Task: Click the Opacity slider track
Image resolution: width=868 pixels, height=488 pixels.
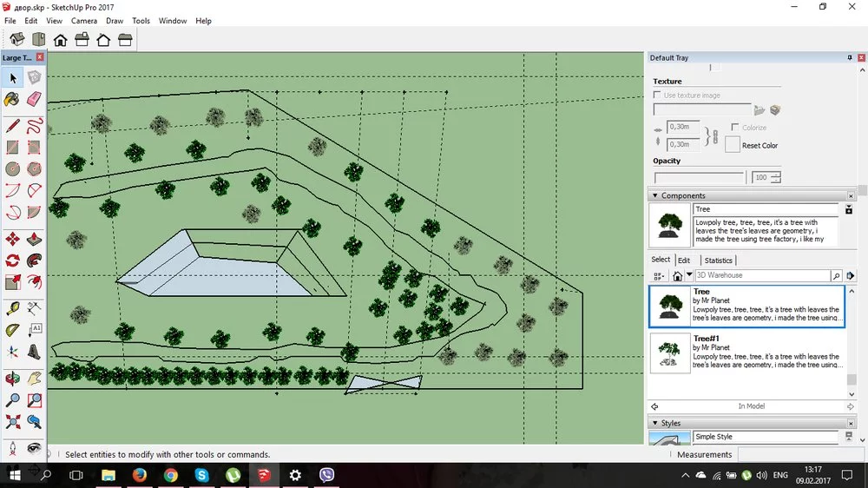Action: tap(699, 177)
